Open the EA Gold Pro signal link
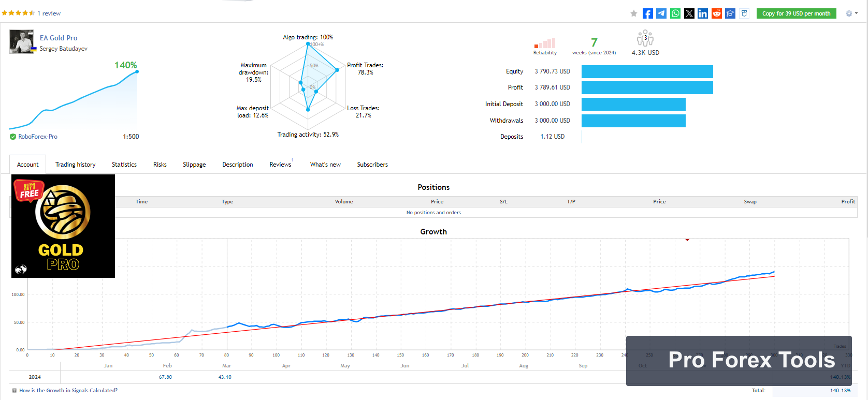 click(59, 38)
